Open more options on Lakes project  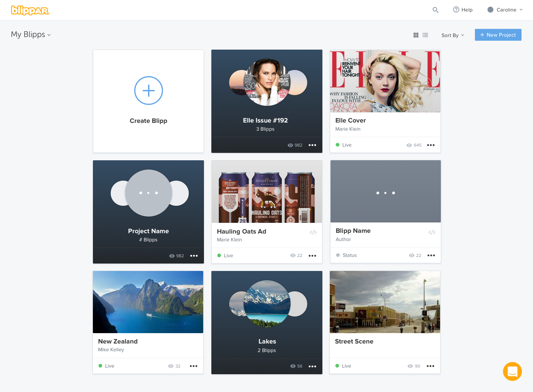[312, 366]
